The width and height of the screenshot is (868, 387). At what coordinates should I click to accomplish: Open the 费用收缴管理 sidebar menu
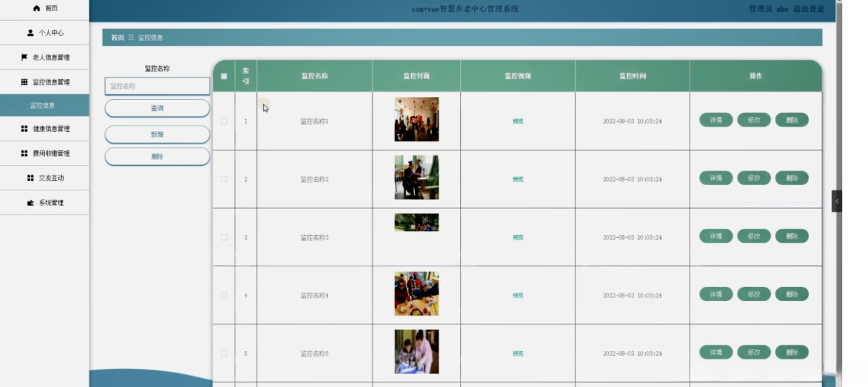click(44, 153)
